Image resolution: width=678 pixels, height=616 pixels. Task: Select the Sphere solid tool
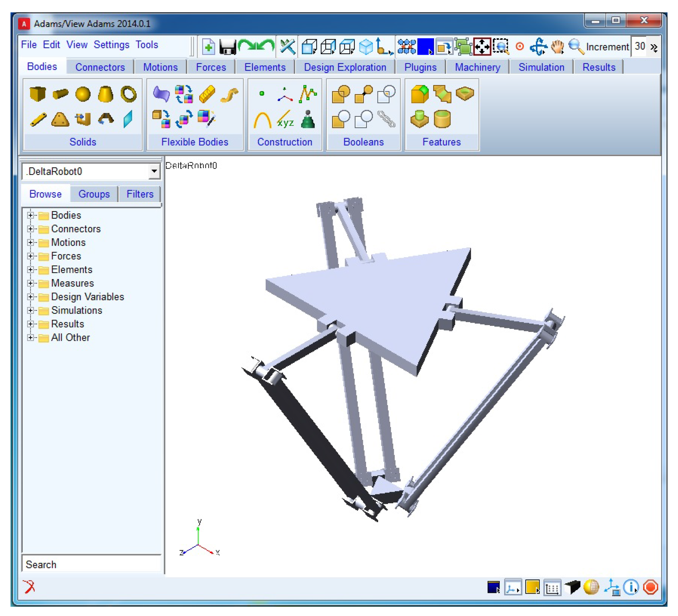pyautogui.click(x=83, y=94)
